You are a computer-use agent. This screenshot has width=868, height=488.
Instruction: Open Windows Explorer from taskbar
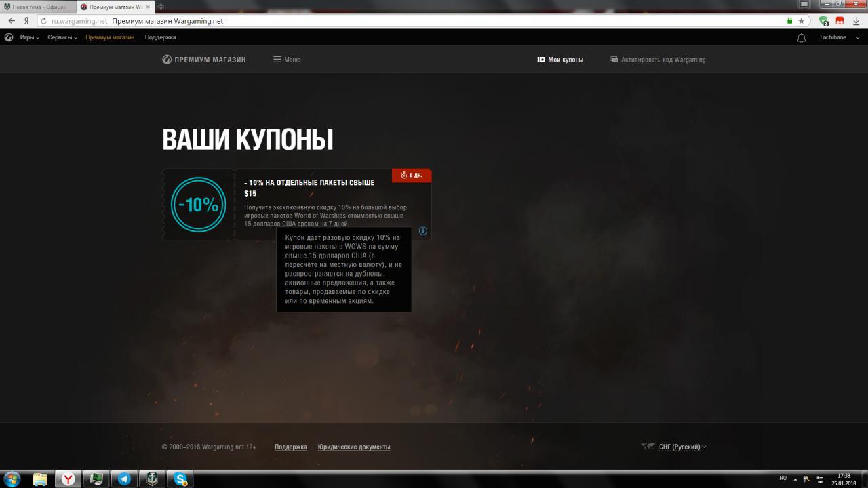pyautogui.click(x=40, y=479)
